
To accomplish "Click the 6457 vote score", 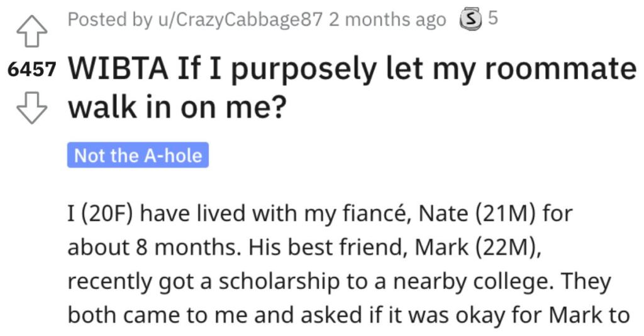I will pyautogui.click(x=31, y=70).
